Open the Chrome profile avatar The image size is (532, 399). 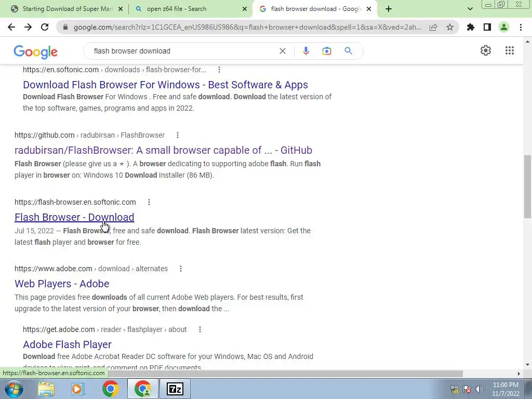pyautogui.click(x=504, y=27)
